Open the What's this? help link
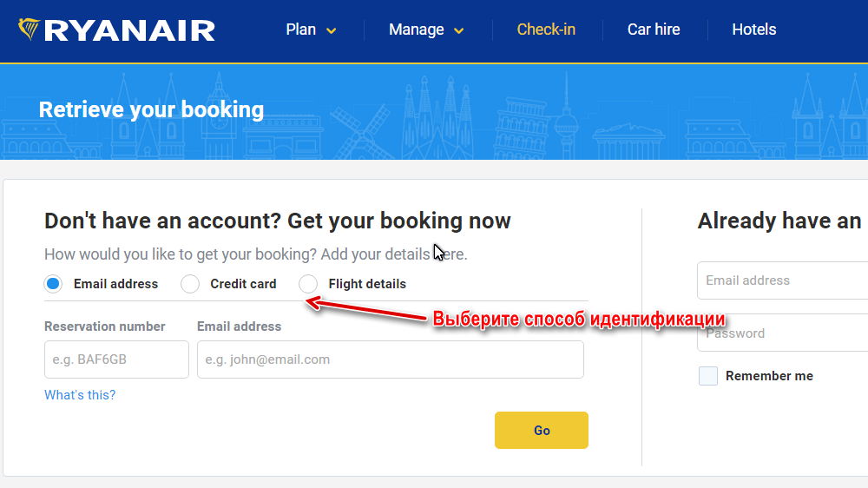 point(80,395)
